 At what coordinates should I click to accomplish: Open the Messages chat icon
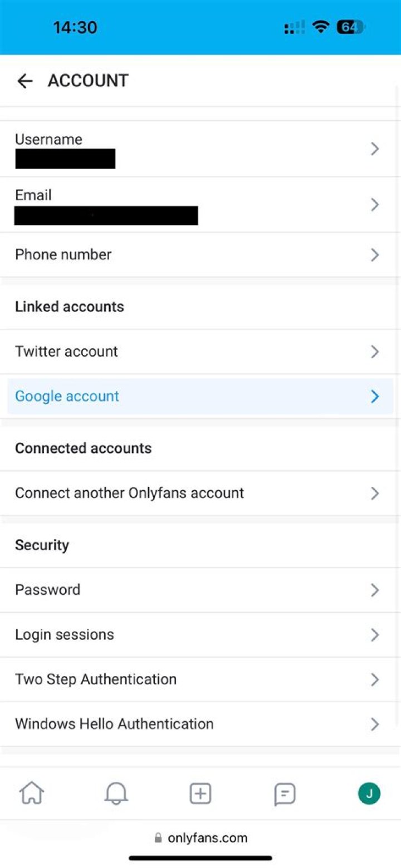(285, 793)
